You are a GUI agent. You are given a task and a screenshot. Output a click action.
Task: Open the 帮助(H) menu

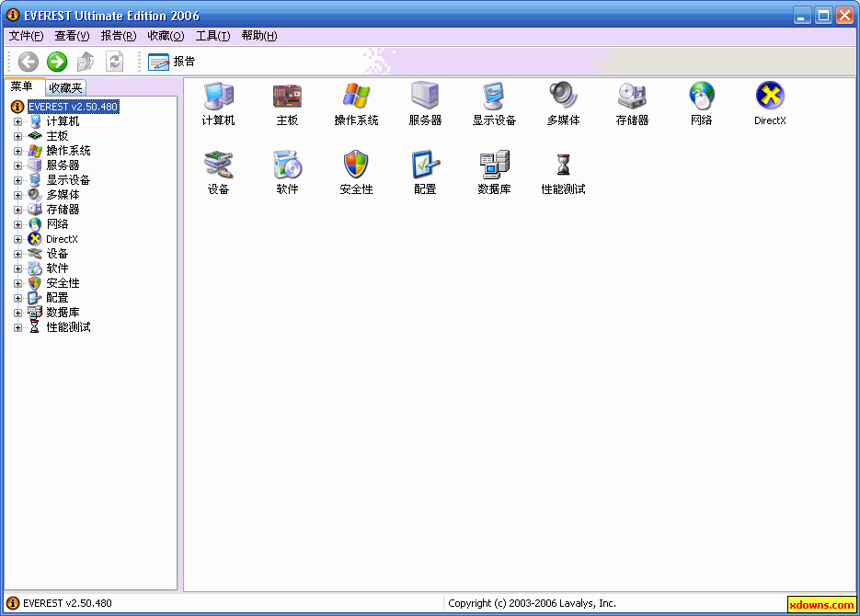point(258,36)
